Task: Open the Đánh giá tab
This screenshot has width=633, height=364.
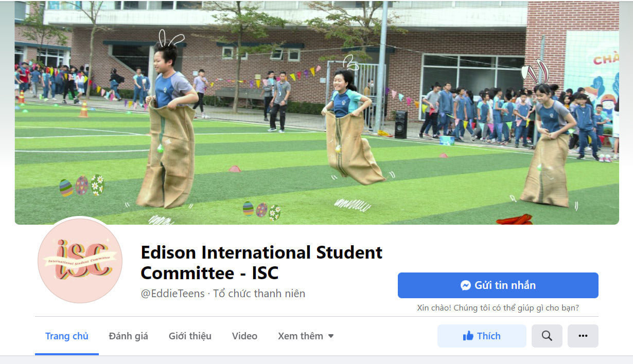Action: [x=129, y=336]
